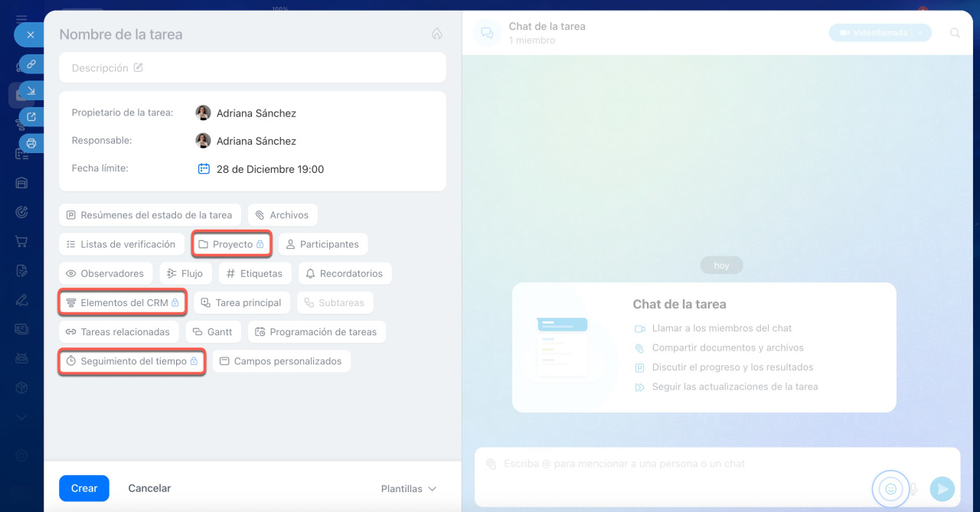Expand the sidebar chevron at bottom left

[21, 417]
